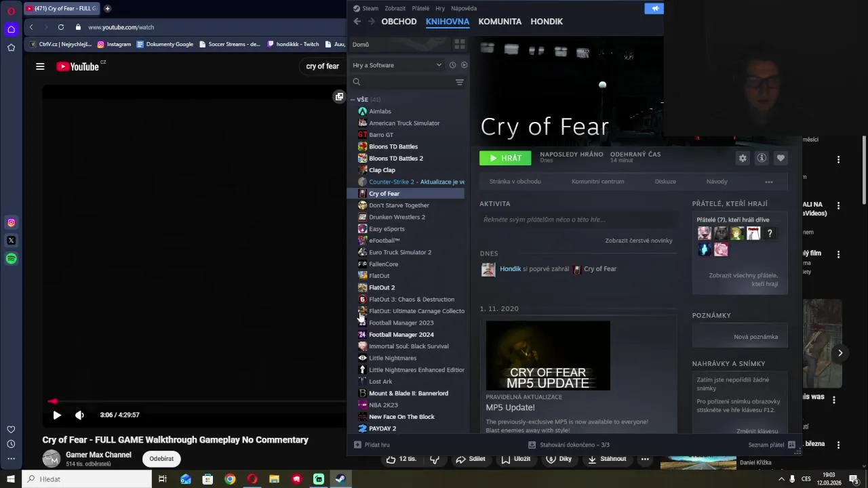Add Cry of Fear to favorites with the heart
This screenshot has height=488, width=868.
781,158
